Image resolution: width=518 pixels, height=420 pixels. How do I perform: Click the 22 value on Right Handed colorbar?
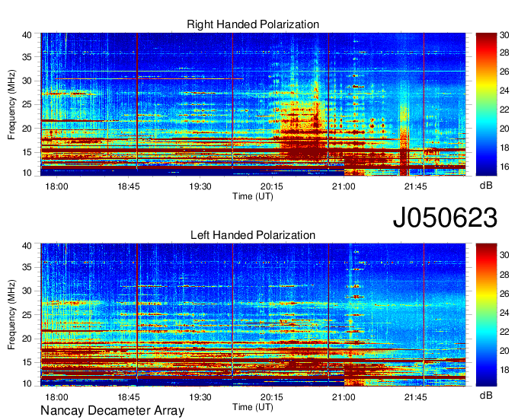click(x=504, y=110)
